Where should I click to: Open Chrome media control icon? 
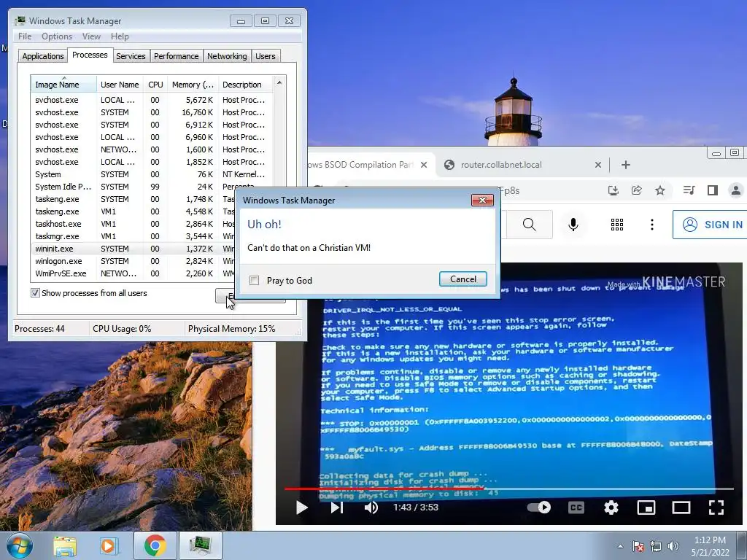(x=689, y=190)
